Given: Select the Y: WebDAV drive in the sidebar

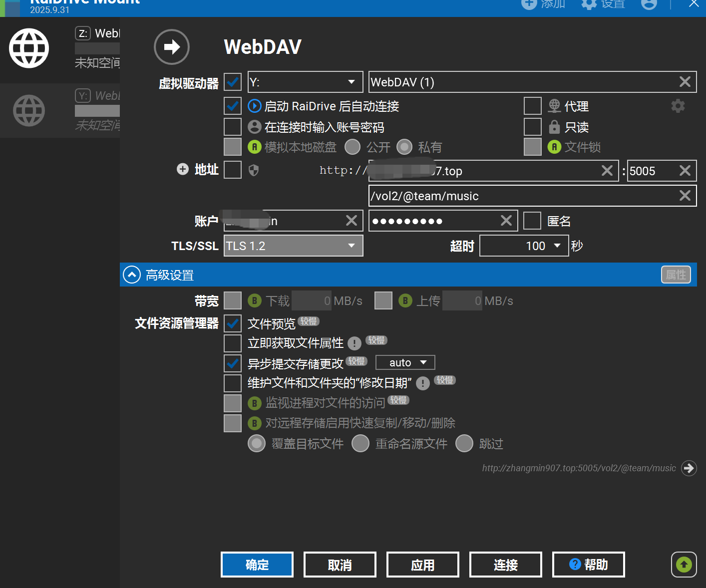Looking at the screenshot, I should point(60,110).
